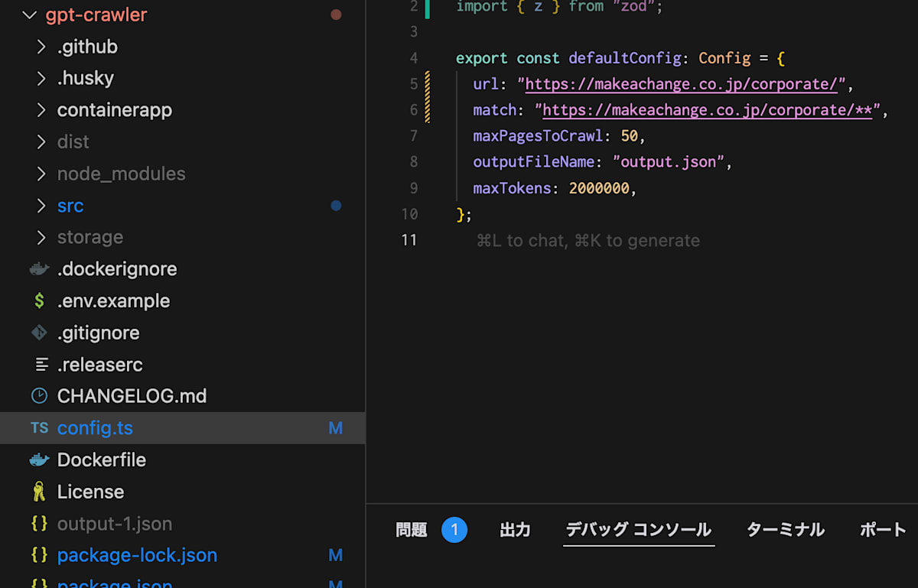Click the M badge next to config.ts
Image resolution: width=918 pixels, height=588 pixels.
pyautogui.click(x=335, y=428)
